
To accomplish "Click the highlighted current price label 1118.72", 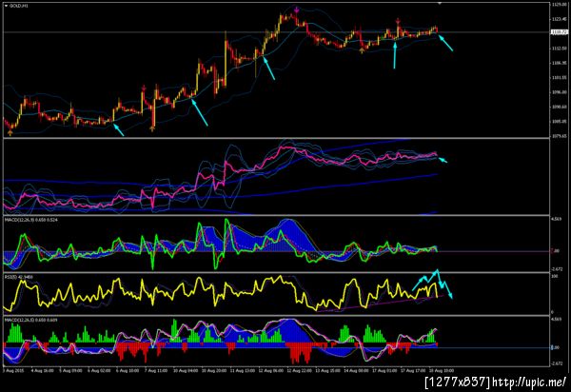I will tap(560, 32).
